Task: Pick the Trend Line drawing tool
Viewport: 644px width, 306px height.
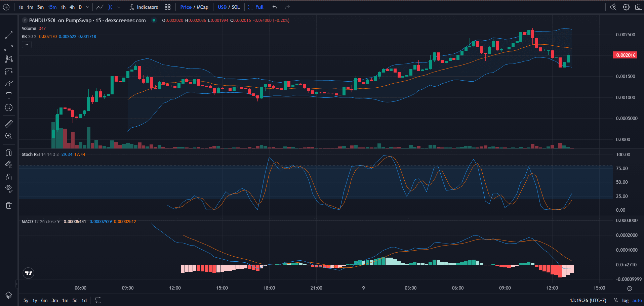Action: tap(8, 35)
